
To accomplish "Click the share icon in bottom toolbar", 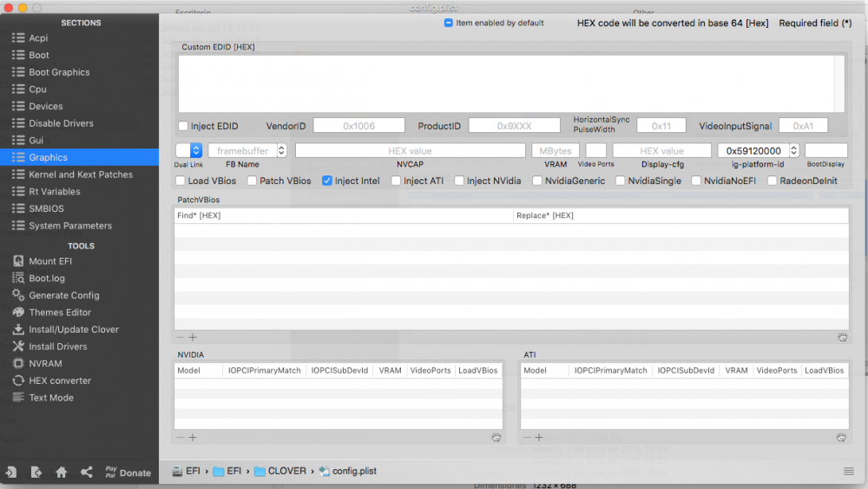I will coord(86,472).
